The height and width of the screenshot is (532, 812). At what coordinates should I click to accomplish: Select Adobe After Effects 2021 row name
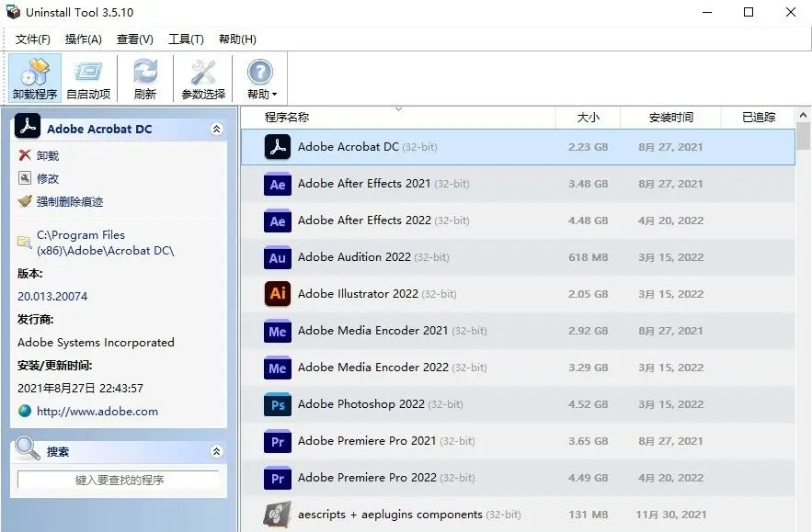pyautogui.click(x=364, y=184)
